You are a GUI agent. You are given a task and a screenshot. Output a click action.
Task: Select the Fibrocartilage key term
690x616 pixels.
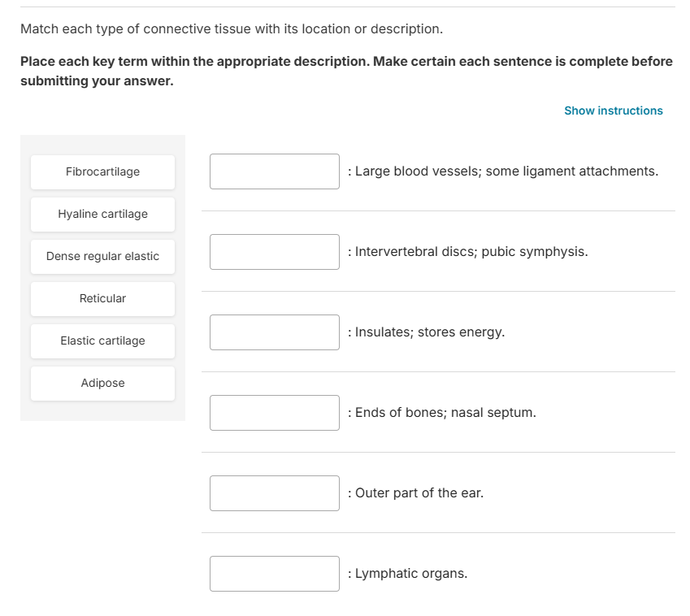pos(102,171)
